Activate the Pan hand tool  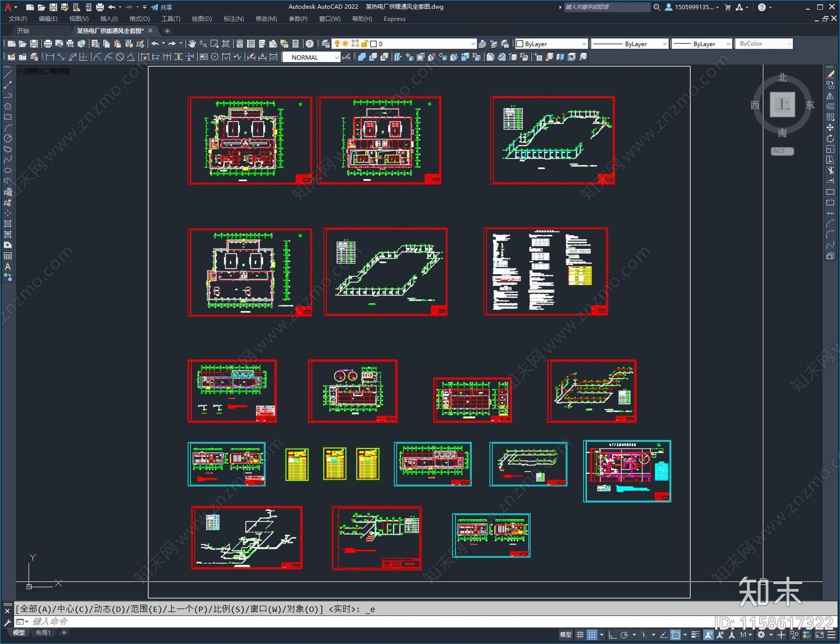tap(192, 44)
